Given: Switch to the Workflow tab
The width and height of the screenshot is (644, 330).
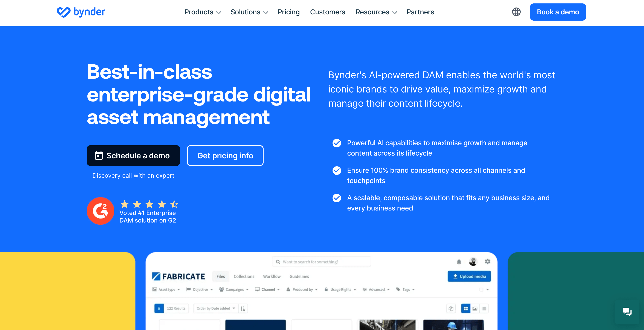Looking at the screenshot, I should pyautogui.click(x=272, y=276).
